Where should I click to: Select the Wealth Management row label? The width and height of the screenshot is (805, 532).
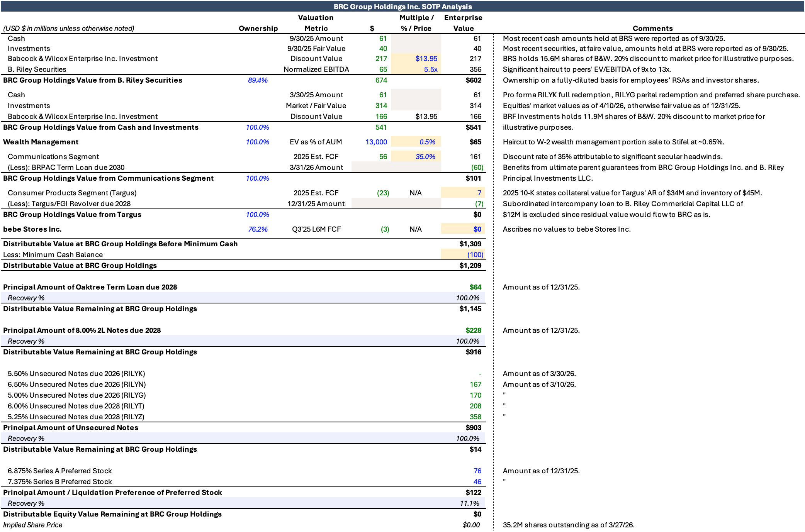coord(41,142)
